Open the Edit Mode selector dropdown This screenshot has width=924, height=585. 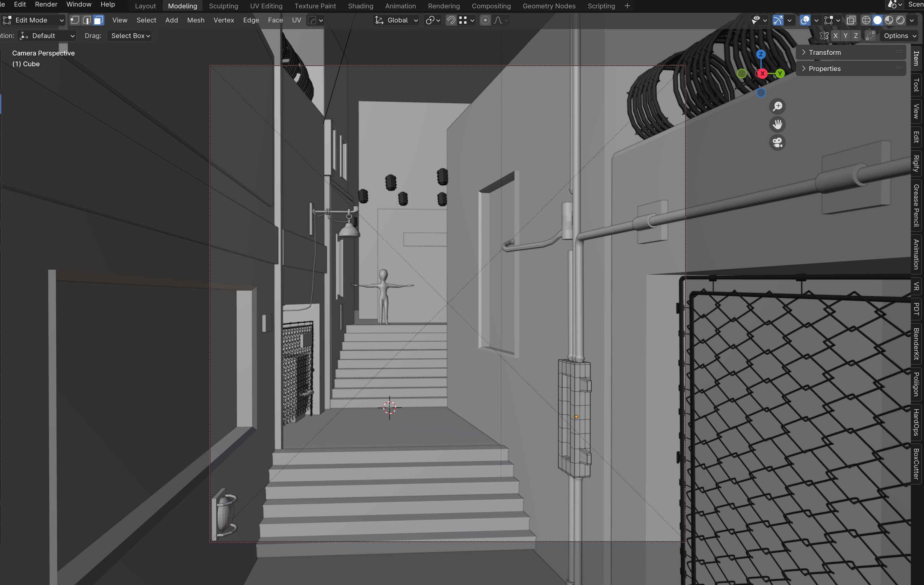(33, 20)
